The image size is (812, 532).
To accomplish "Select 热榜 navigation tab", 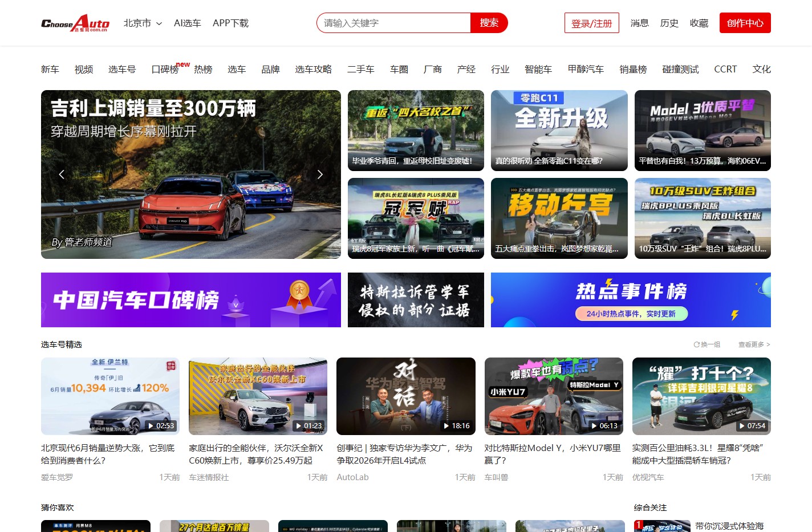I will click(203, 70).
